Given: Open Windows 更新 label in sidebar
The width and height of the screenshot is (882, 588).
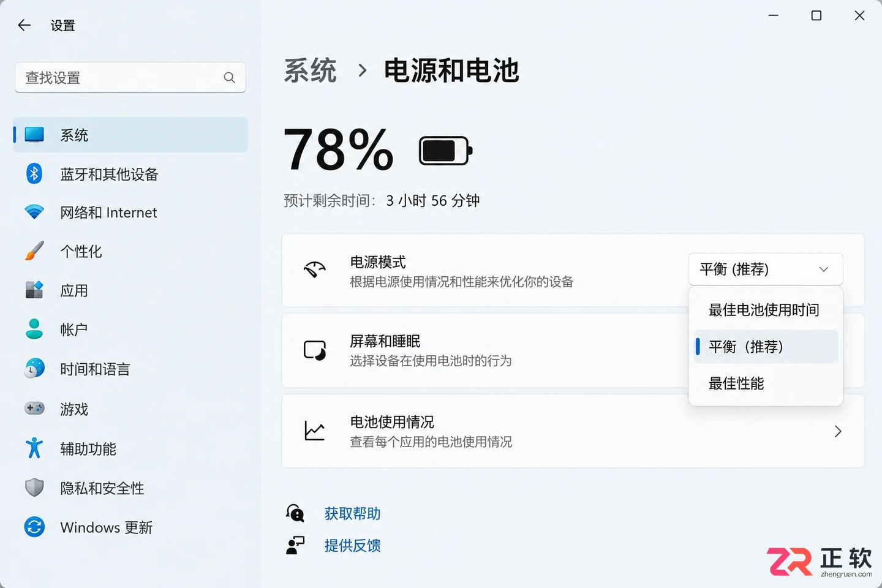Looking at the screenshot, I should point(107,527).
